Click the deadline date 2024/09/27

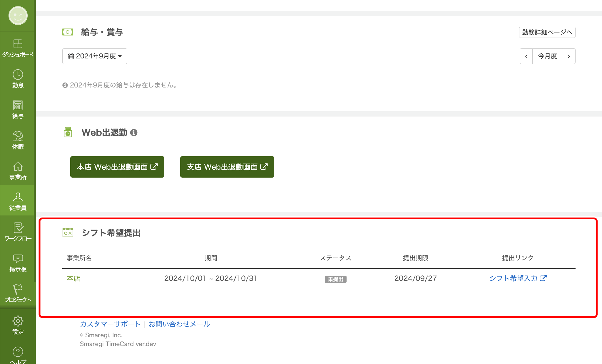[x=416, y=278]
